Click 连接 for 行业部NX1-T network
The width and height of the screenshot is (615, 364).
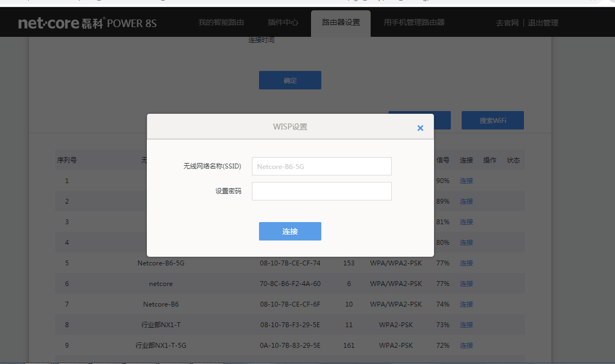(x=467, y=324)
